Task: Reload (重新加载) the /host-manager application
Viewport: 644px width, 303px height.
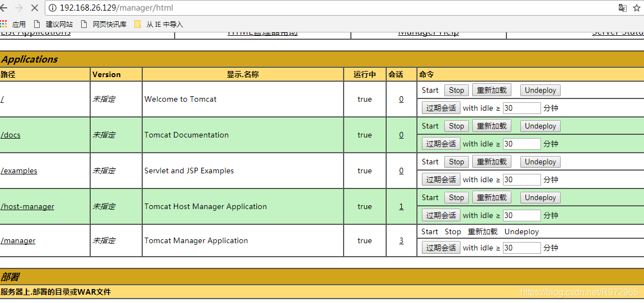Action: click(492, 197)
